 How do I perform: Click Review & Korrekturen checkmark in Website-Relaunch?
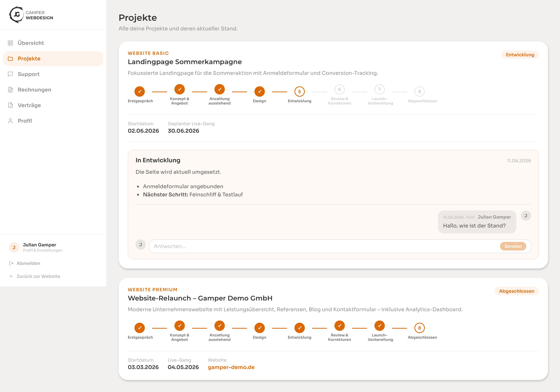pos(339,326)
